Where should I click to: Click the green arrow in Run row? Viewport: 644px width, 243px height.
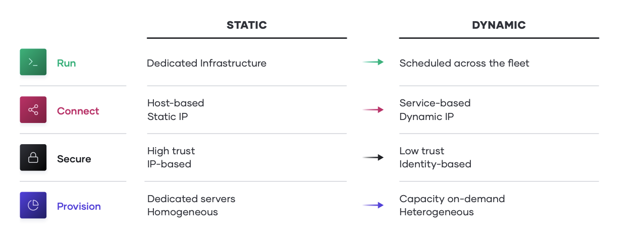click(x=373, y=62)
